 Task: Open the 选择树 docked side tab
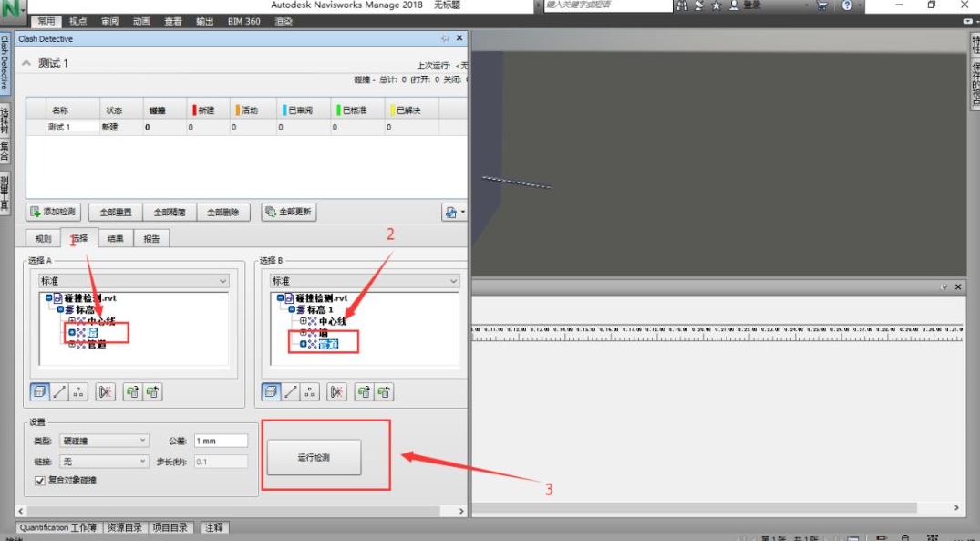pos(5,120)
